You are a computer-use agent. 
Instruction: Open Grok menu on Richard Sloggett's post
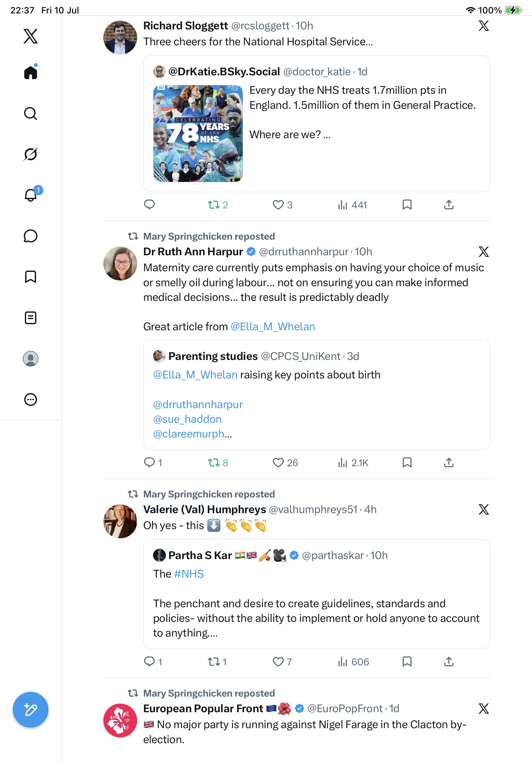click(x=484, y=26)
